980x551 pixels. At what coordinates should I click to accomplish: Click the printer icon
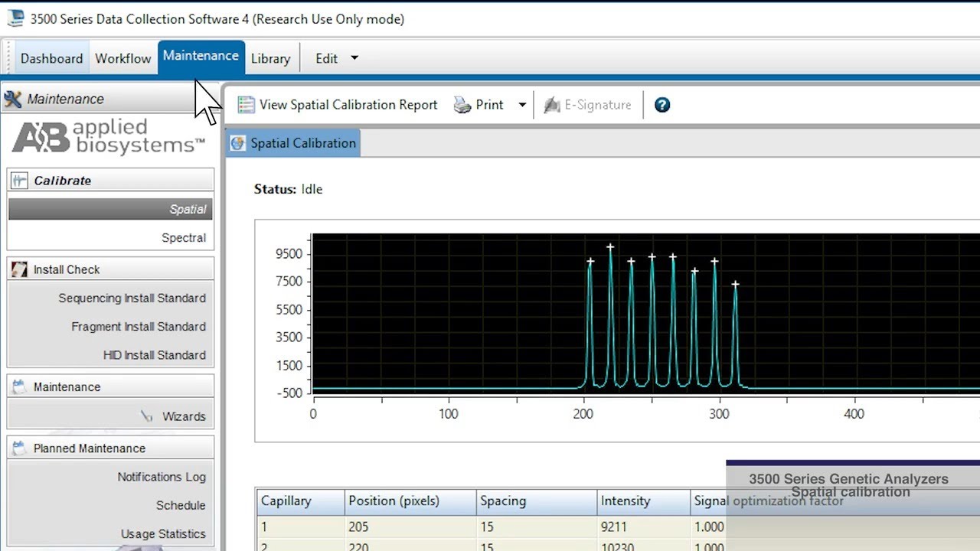tap(462, 105)
